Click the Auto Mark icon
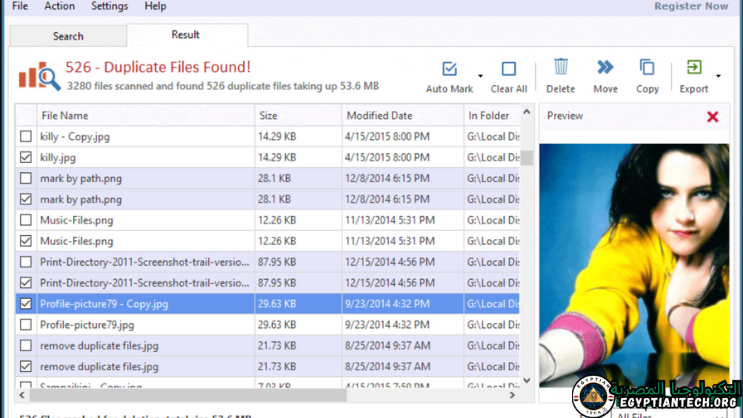This screenshot has height=418, width=743. click(449, 69)
